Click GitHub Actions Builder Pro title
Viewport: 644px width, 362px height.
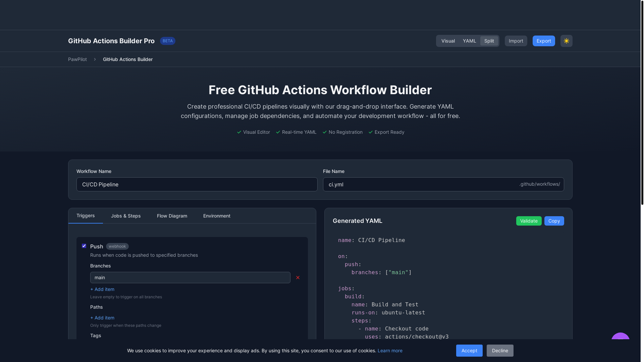(111, 41)
